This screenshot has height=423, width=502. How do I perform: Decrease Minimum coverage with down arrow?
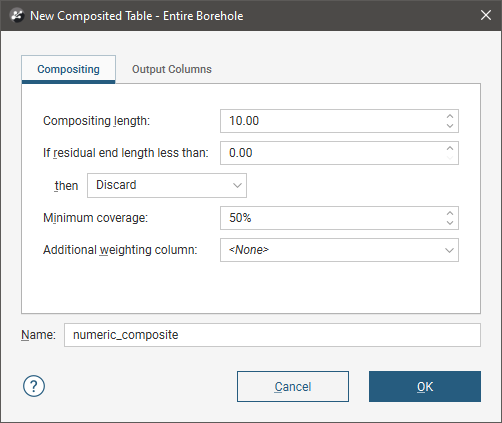(x=450, y=223)
